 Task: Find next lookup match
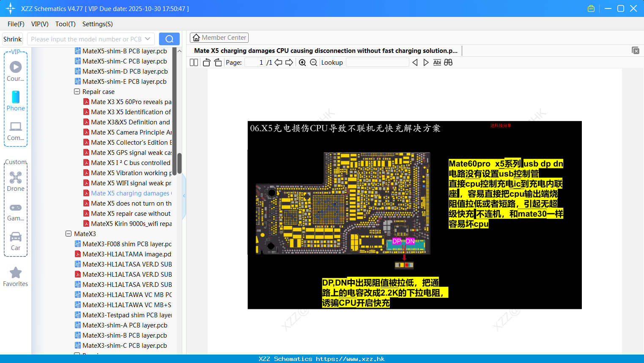tap(426, 63)
